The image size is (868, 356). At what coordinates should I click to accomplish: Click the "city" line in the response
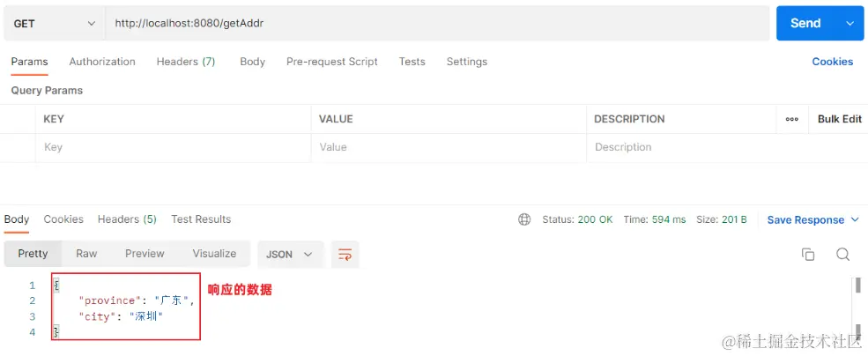122,316
